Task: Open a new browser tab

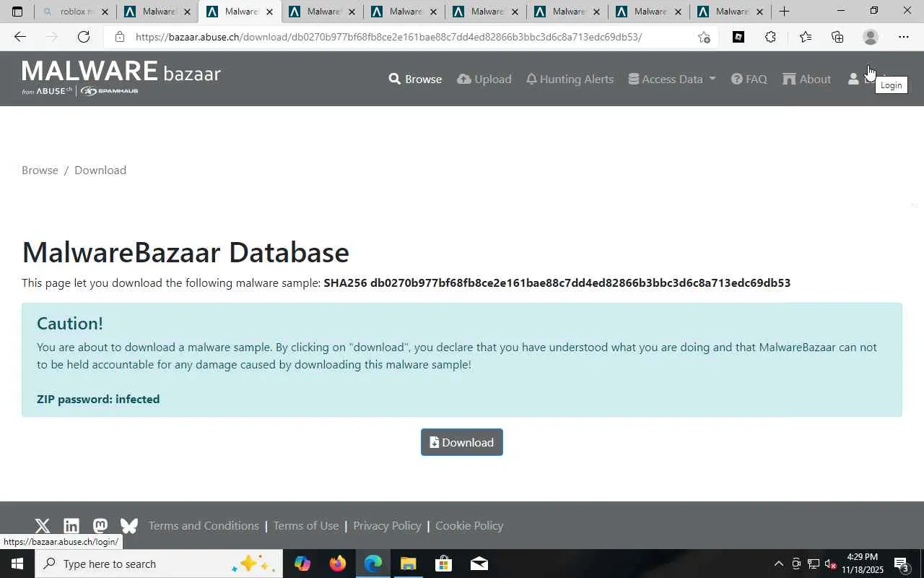Action: coord(785,12)
